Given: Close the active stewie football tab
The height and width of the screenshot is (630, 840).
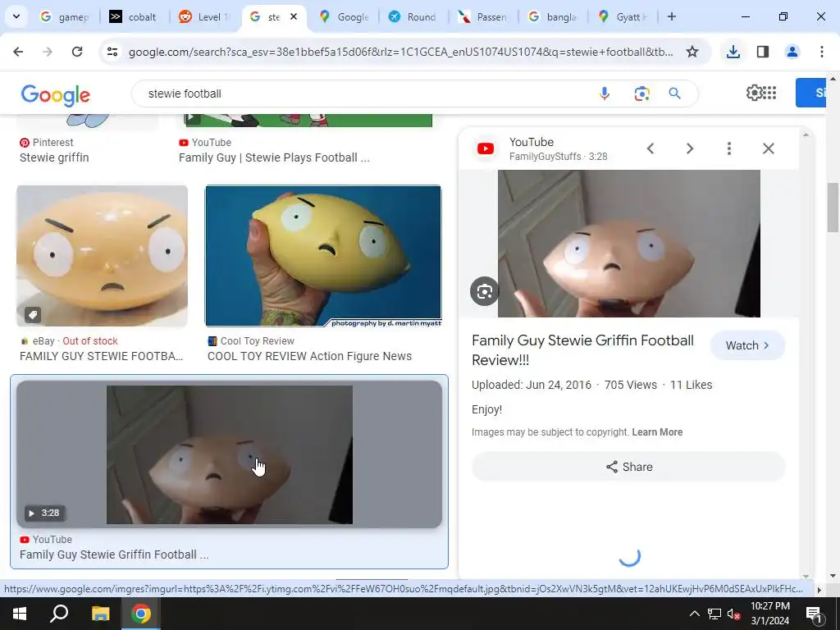Looking at the screenshot, I should tap(294, 16).
